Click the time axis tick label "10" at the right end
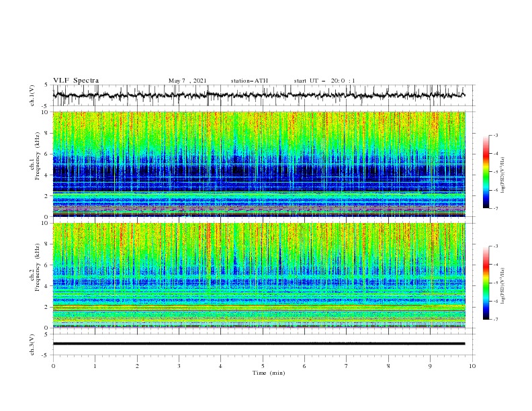532x411 pixels. (472, 366)
